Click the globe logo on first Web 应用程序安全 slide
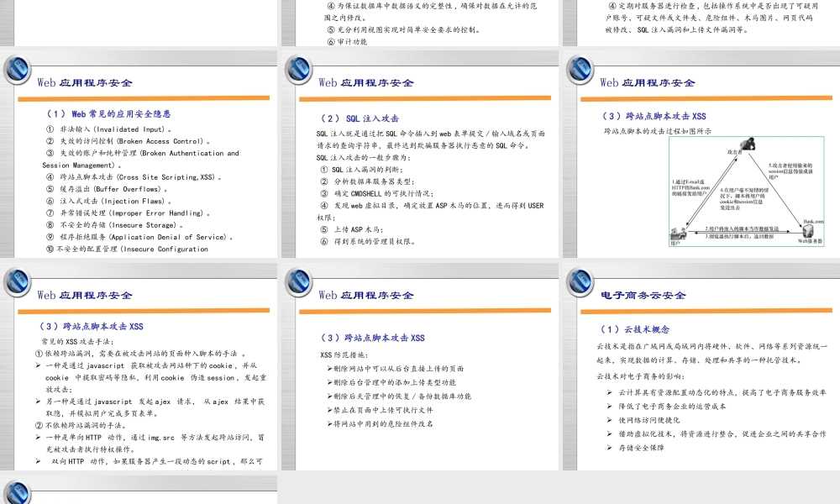This screenshot has width=840, height=504. [17, 70]
